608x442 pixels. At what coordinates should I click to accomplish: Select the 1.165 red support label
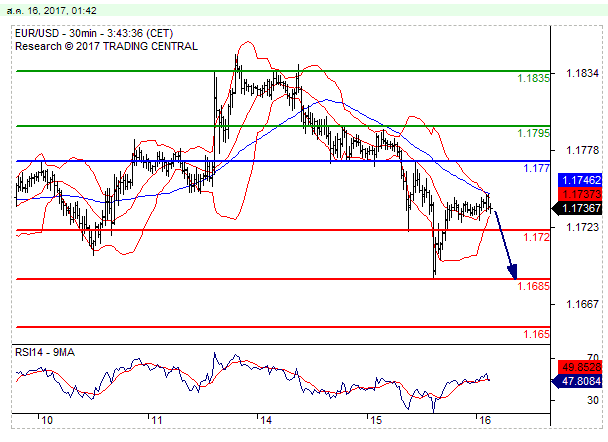(536, 334)
